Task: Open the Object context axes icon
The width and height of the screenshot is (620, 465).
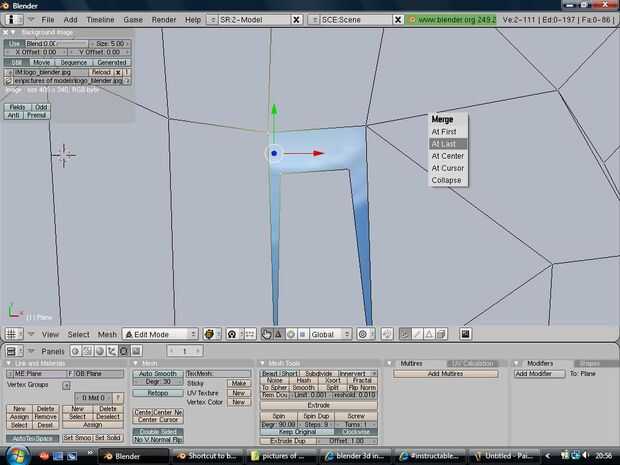Action: tap(112, 351)
